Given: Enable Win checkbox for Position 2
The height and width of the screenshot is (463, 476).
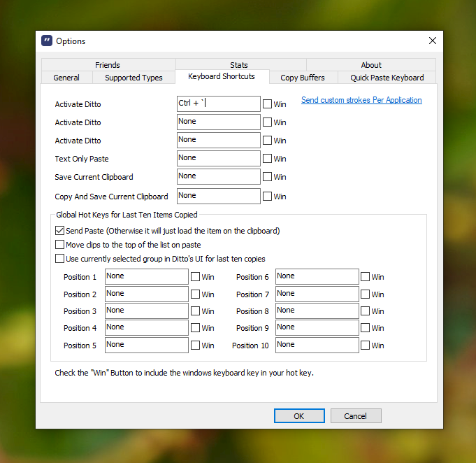Looking at the screenshot, I should 195,294.
